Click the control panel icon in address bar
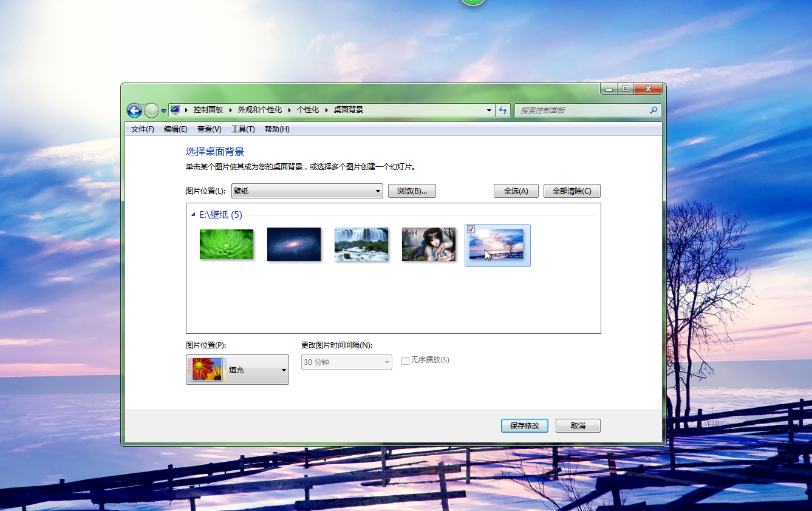812x511 pixels. pyautogui.click(x=175, y=110)
